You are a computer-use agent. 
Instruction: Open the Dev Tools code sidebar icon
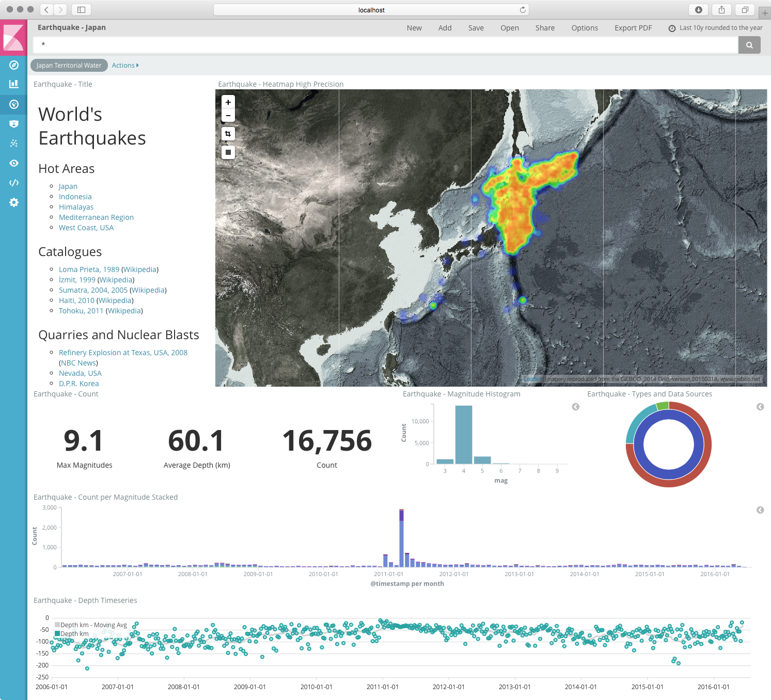14,183
